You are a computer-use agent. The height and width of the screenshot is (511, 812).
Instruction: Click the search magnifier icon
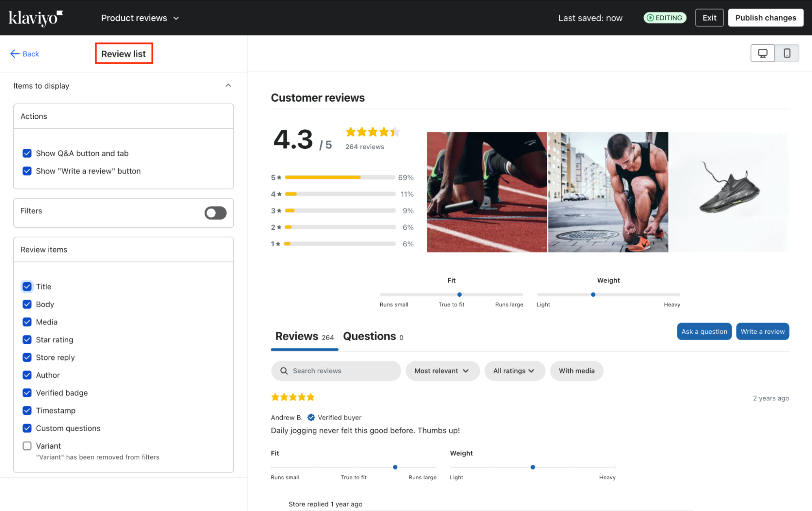click(284, 371)
